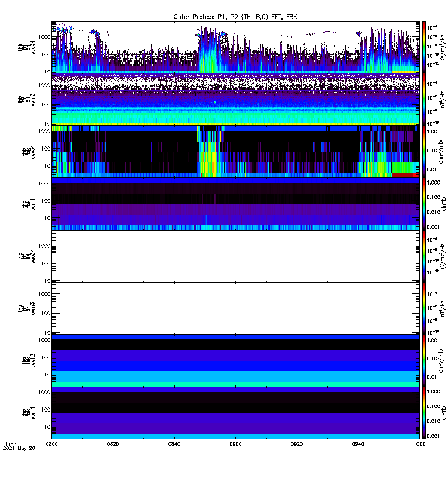Viewport: 448px width, 478px height.
Task: Click the thc fbk edc12 filter bank panel
Action: [x=235, y=361]
